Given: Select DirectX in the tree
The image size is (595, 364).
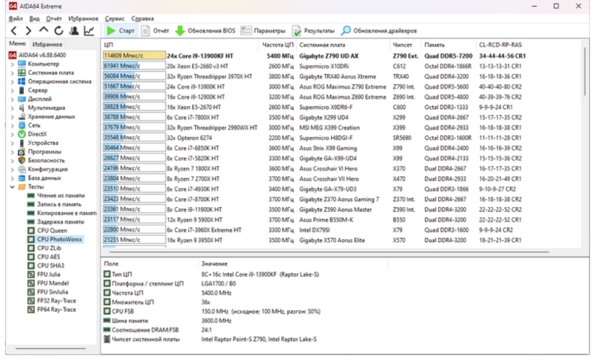Looking at the screenshot, I should tap(33, 134).
